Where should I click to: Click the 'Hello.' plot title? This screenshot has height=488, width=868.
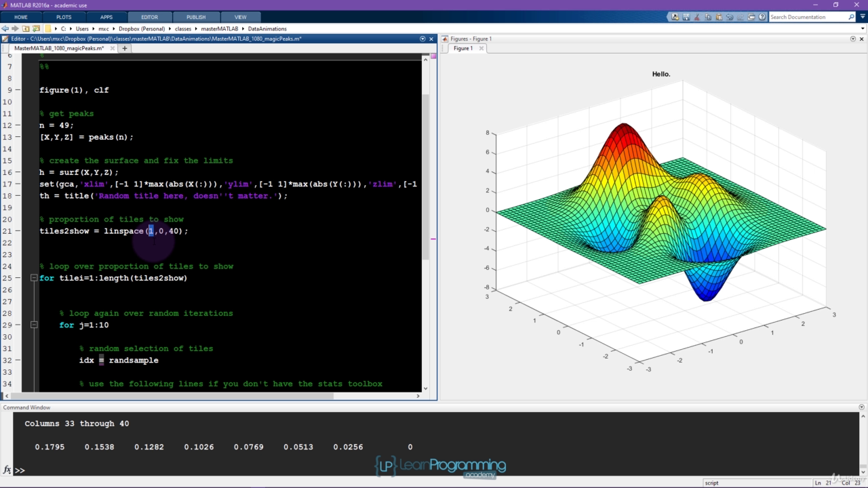(x=661, y=74)
